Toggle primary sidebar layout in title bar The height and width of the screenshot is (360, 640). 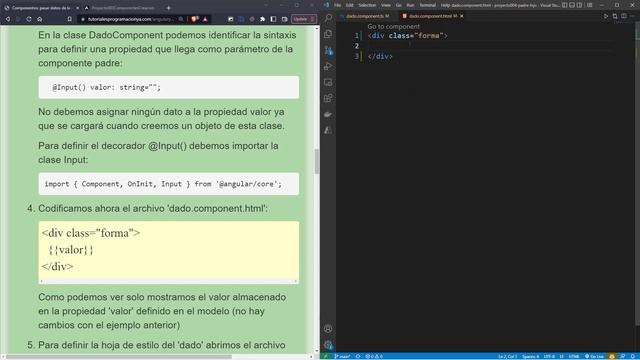[x=564, y=5]
